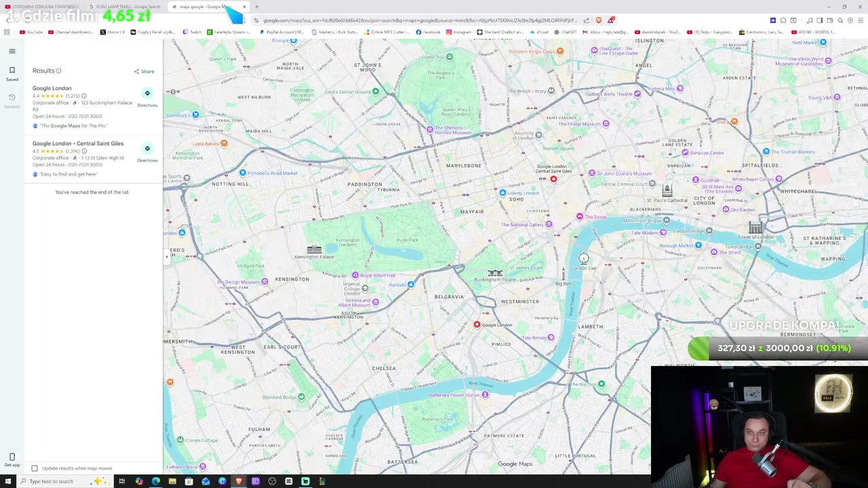Open the iCloud bookmark
Viewport: 868px width, 488px height.
pos(539,32)
